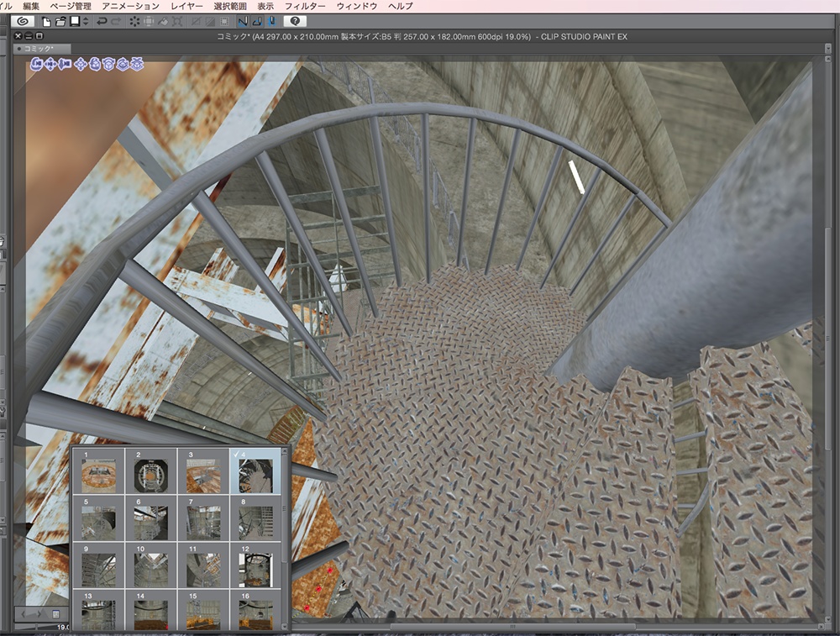
Task: Click the canvas horizontal scrollbar
Action: [512, 627]
